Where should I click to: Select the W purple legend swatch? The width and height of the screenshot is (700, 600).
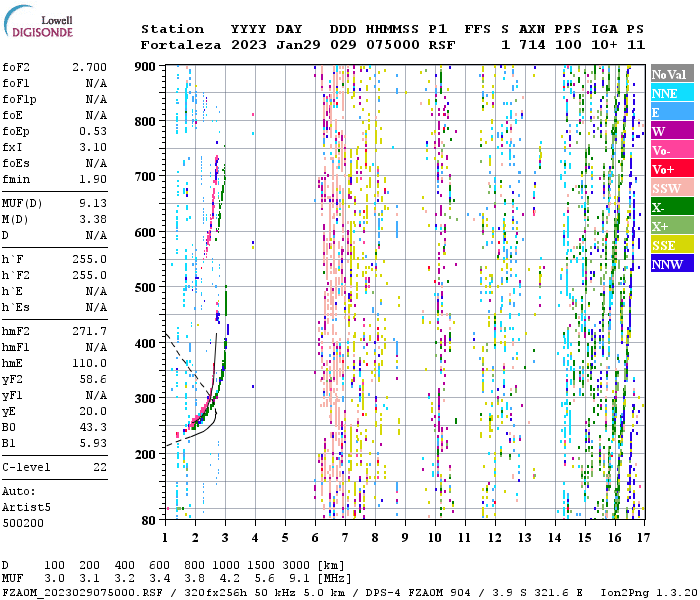672,131
